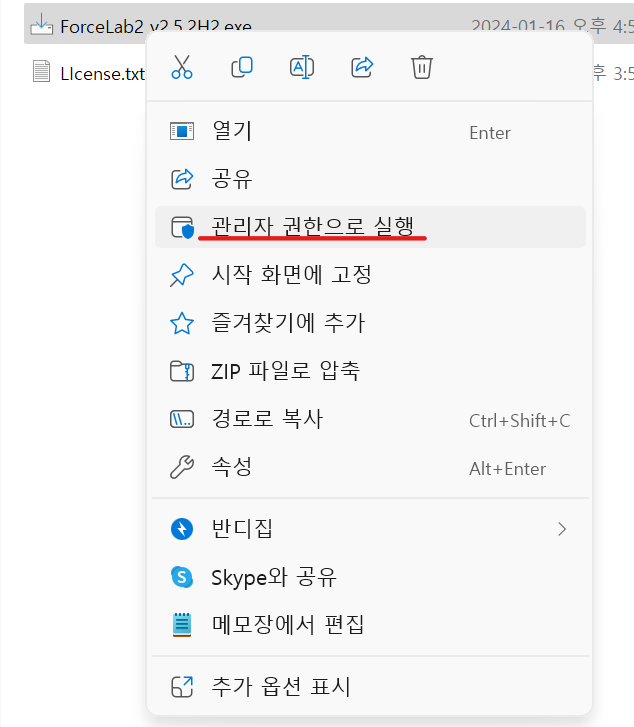634x727 pixels.
Task: Click the blue Bandizip lightning icon
Action: coord(182,529)
